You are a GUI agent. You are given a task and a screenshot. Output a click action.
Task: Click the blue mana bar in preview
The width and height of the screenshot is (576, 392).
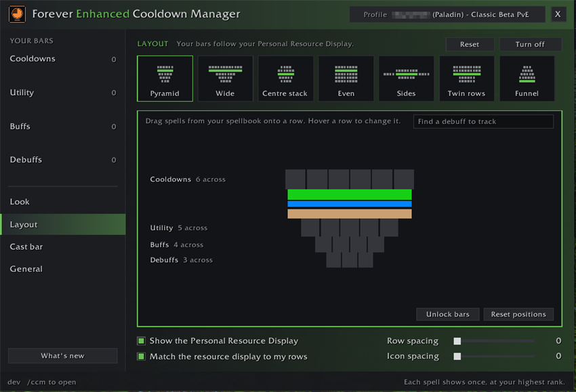point(350,204)
